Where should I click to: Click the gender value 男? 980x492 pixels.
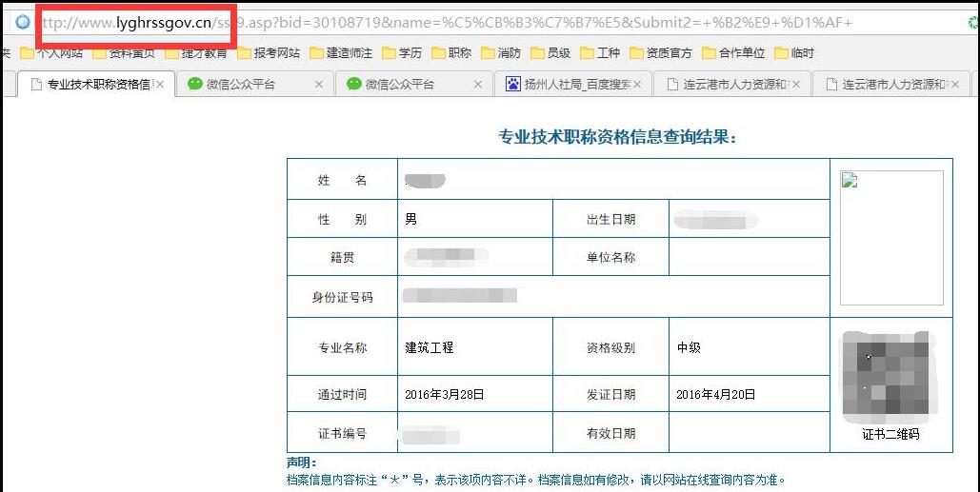pos(410,219)
